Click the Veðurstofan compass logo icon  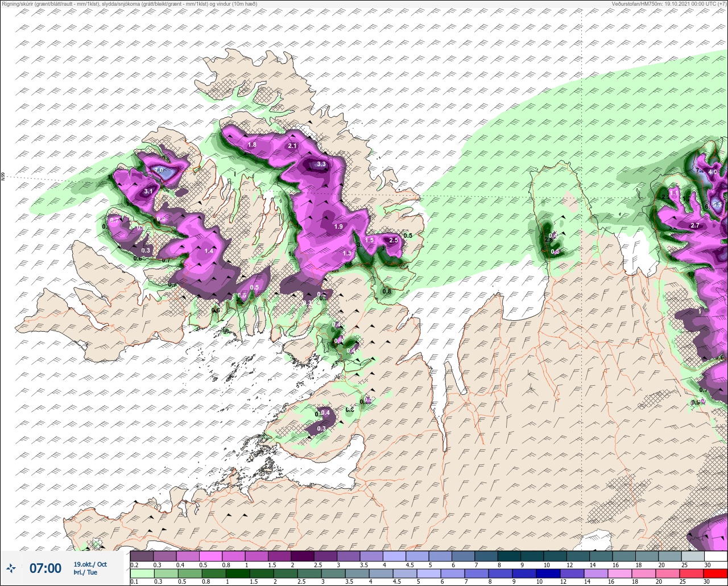tap(11, 568)
